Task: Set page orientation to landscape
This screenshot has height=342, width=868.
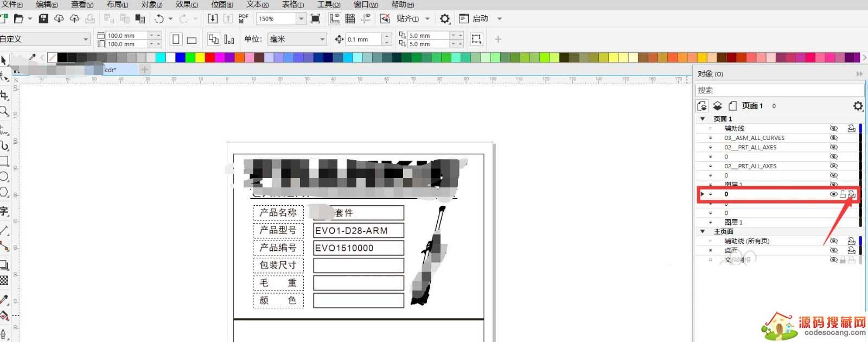Action: click(x=192, y=40)
